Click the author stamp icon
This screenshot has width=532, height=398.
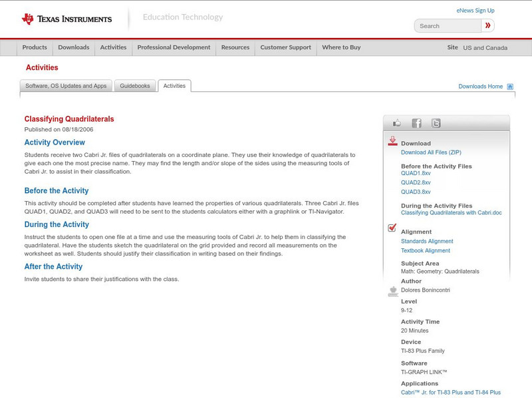coord(393,292)
